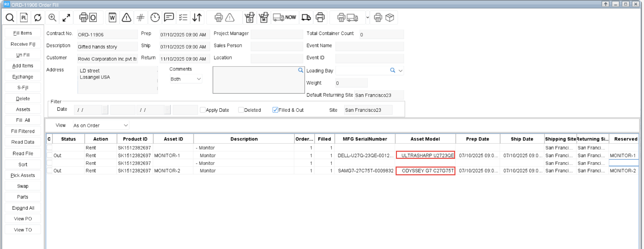Screen dimensions: 644x249
Task: Uncheck the Filled & Out checkbox
Action: (x=275, y=110)
